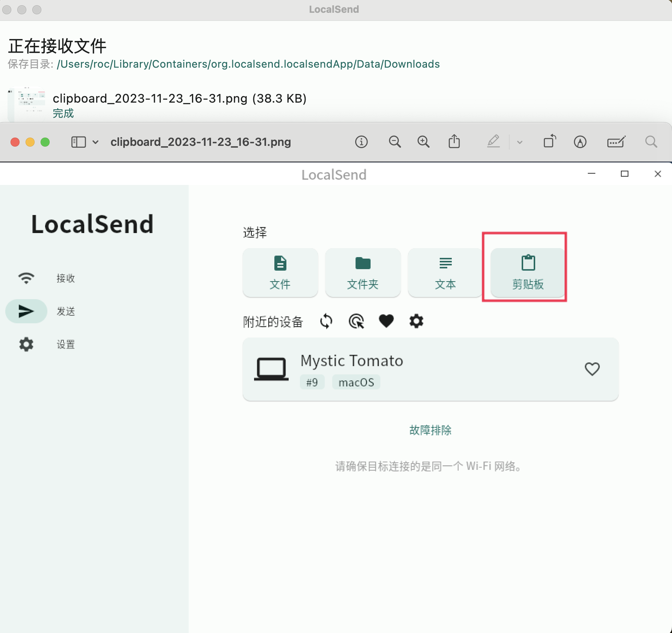Toggle the markup toolbar icon
This screenshot has width=672, height=633.
pyautogui.click(x=580, y=142)
